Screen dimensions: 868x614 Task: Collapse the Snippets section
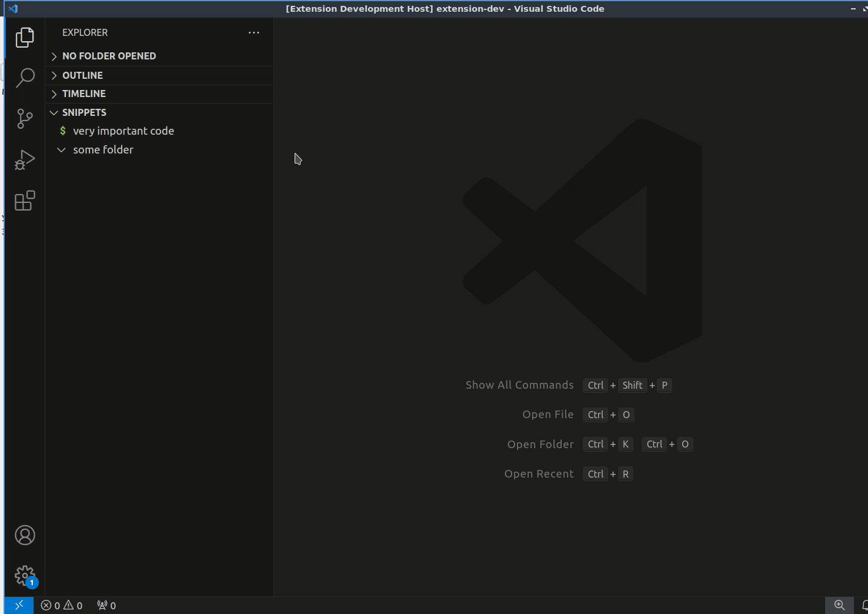(x=84, y=112)
